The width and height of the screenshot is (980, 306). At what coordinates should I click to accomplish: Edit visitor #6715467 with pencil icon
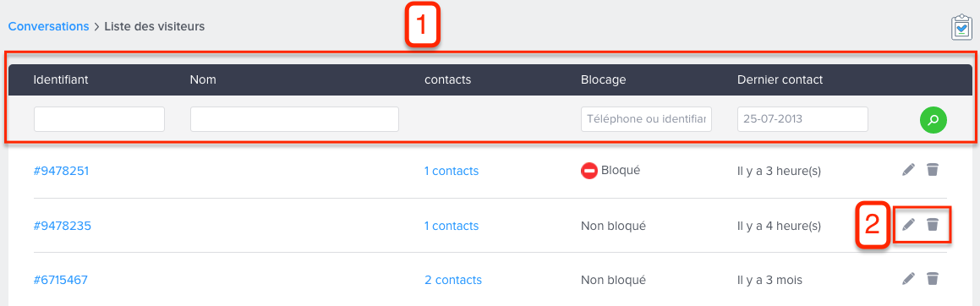click(909, 278)
